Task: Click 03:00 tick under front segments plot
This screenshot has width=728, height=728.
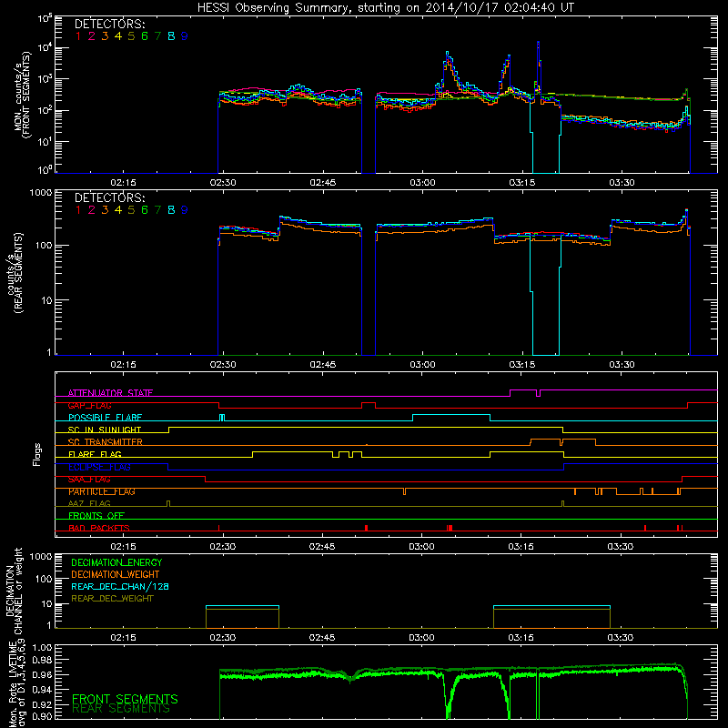Action: [422, 183]
